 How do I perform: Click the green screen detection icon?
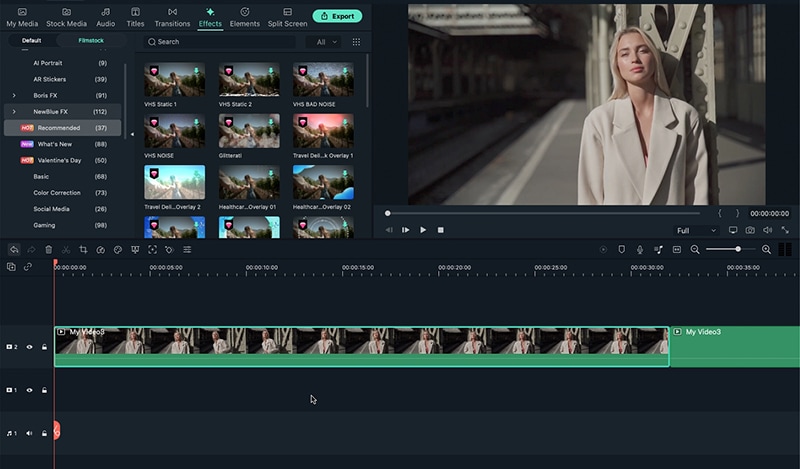(x=135, y=250)
